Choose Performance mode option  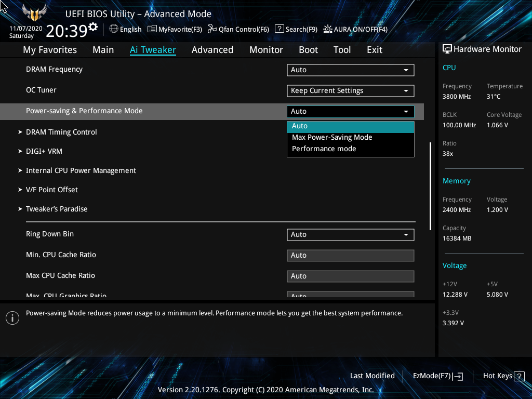[351, 149]
